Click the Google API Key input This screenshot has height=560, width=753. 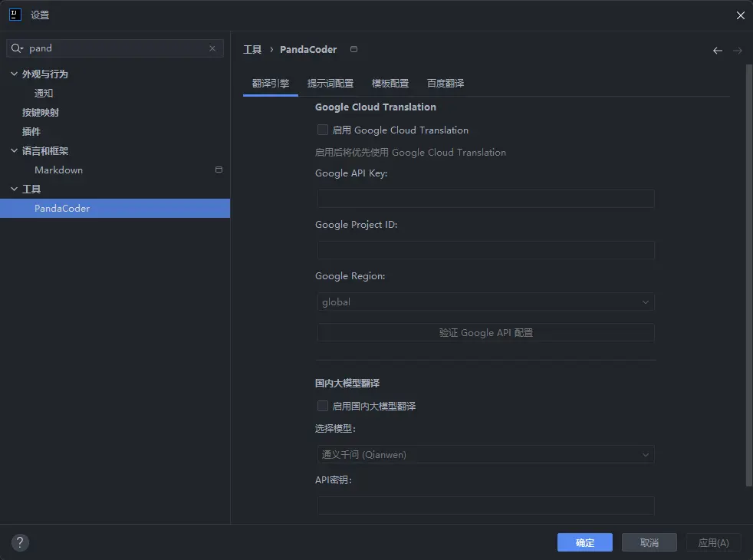pos(485,199)
